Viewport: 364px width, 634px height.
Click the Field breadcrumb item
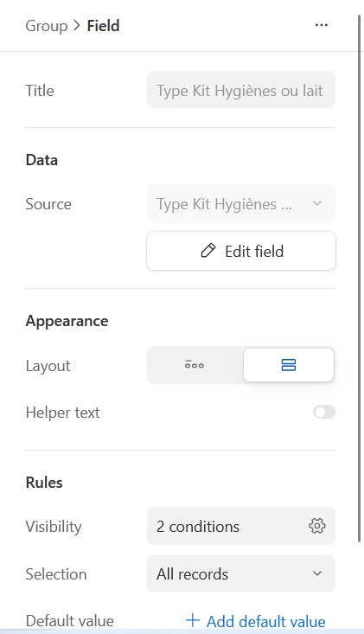click(x=104, y=25)
